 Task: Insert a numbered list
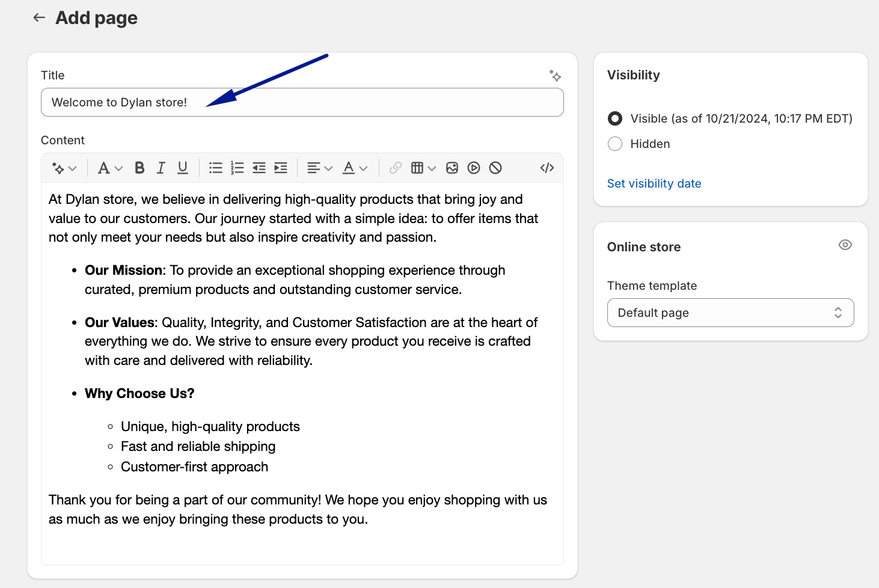tap(237, 168)
